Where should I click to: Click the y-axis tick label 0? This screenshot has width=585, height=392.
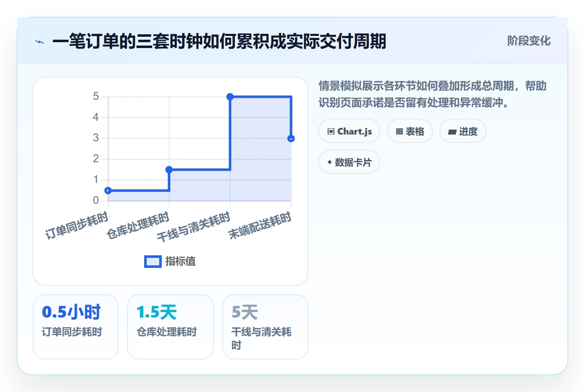click(96, 201)
